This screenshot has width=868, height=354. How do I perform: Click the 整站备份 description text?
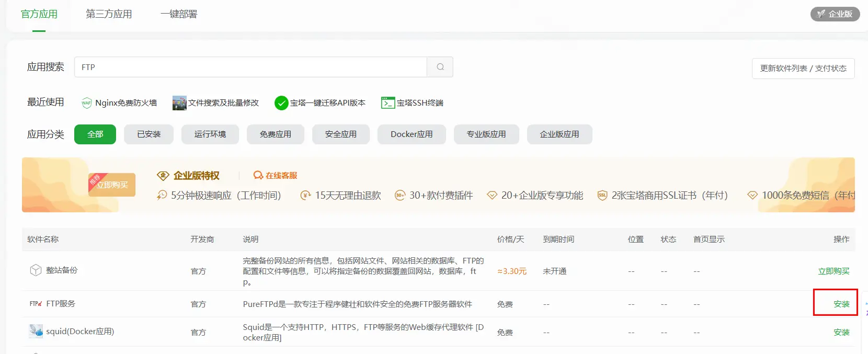(x=363, y=271)
